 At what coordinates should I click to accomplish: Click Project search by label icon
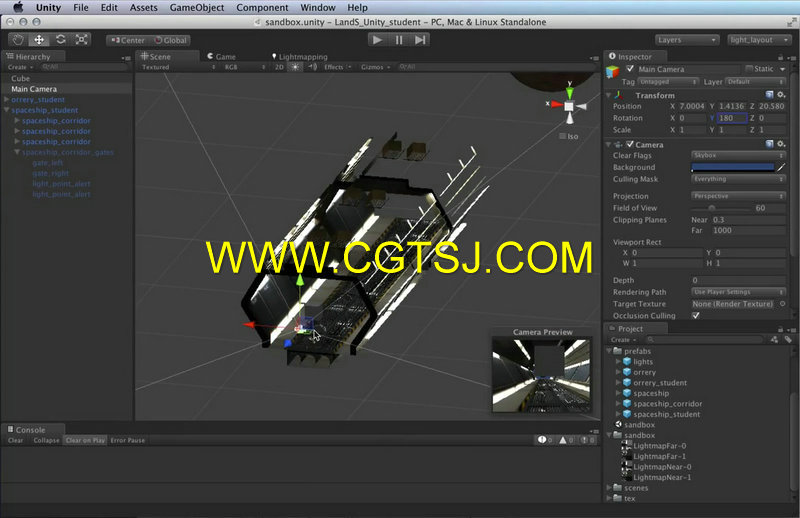(x=788, y=340)
